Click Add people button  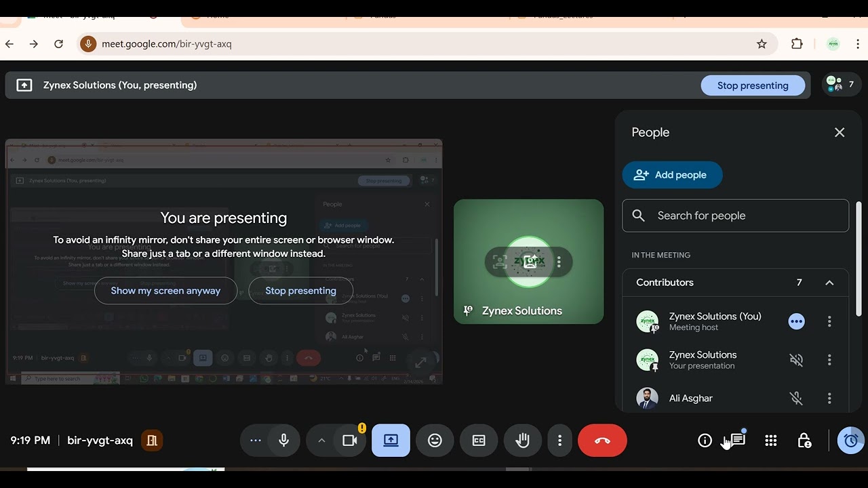click(672, 175)
